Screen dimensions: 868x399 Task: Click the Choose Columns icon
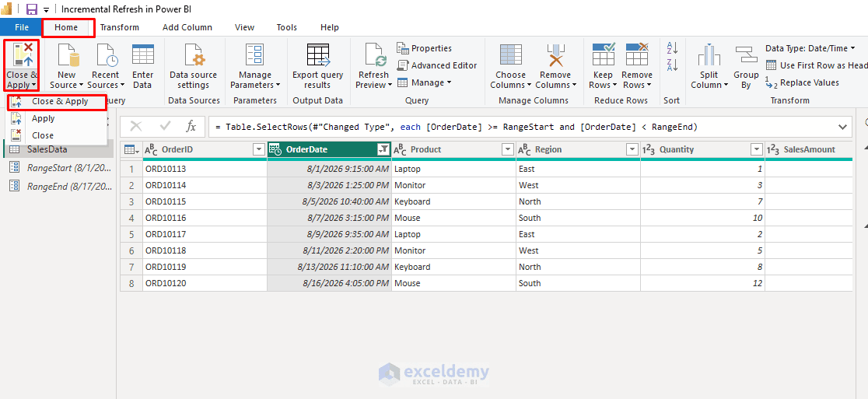click(x=510, y=54)
